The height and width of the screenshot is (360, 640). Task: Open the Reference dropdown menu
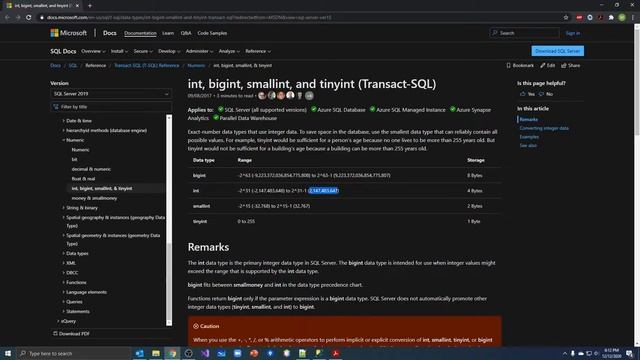pyautogui.click(x=258, y=51)
